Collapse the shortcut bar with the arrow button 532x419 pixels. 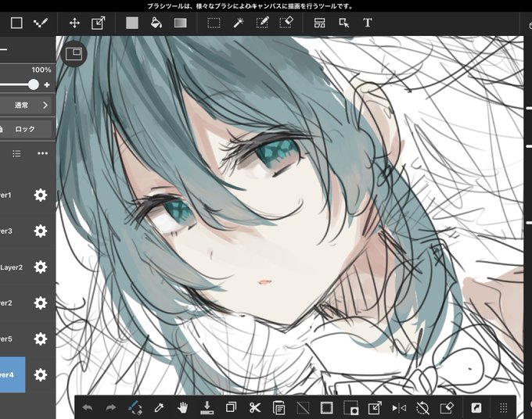pos(476,408)
